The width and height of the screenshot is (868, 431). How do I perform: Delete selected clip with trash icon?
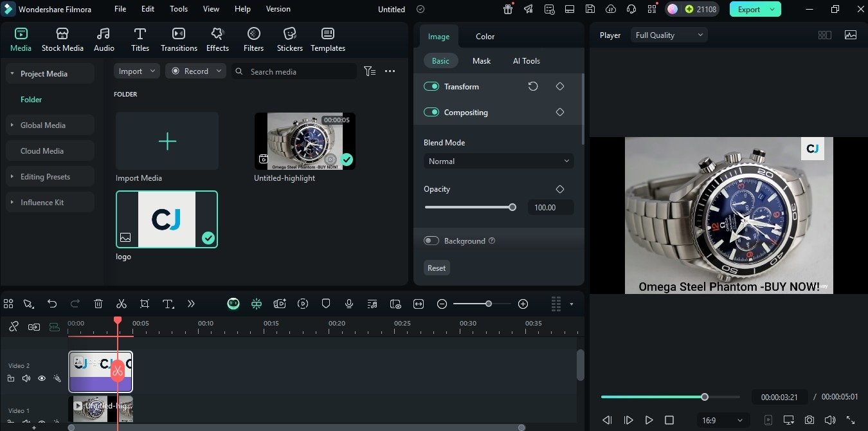point(98,304)
